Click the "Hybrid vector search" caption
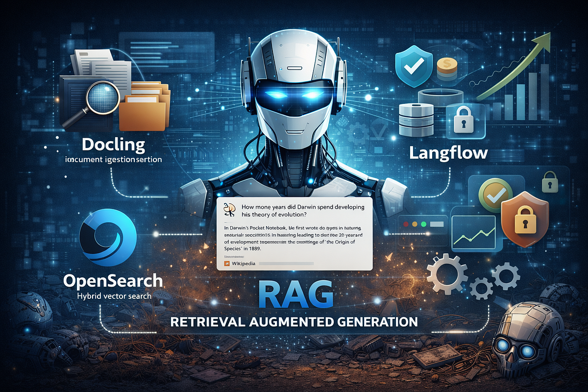The image size is (588, 392). 113,295
